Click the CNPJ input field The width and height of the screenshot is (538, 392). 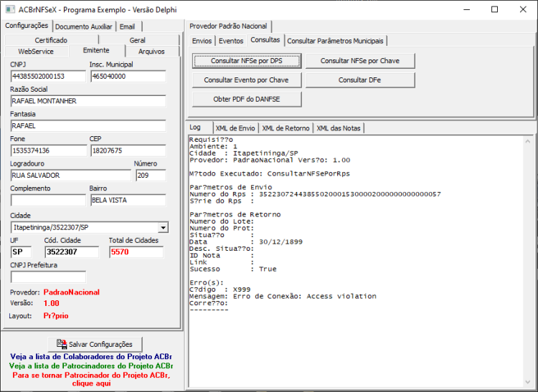(48, 77)
